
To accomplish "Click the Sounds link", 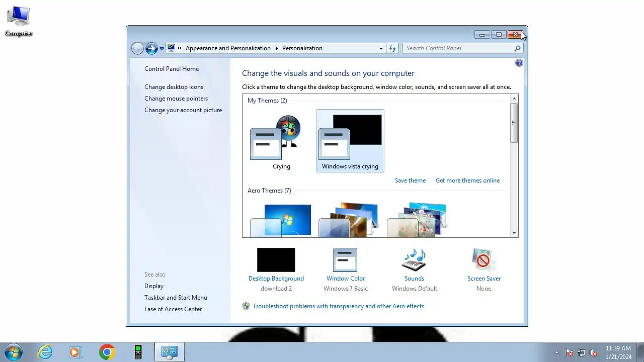I will click(x=414, y=279).
